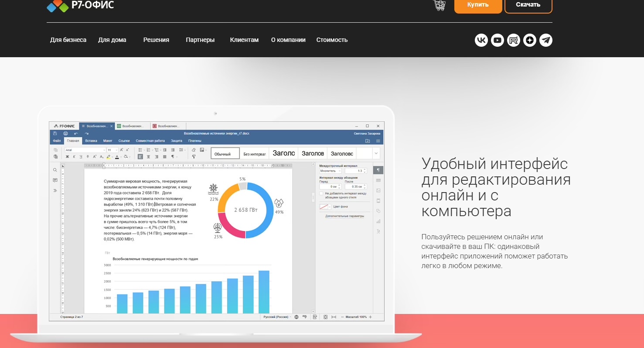Screen dimensions: 644x348
Task: Open the comments panel in left sidebar
Action: pos(55,180)
